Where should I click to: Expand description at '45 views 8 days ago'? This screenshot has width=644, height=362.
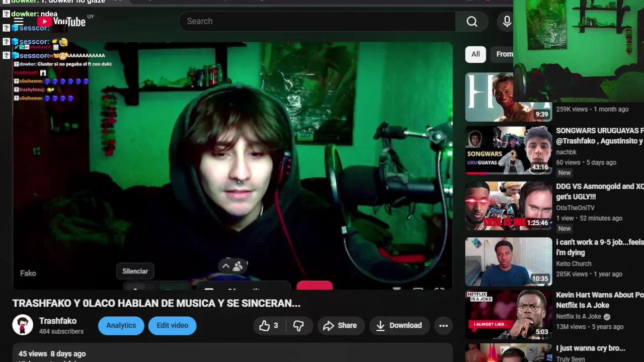coord(52,354)
